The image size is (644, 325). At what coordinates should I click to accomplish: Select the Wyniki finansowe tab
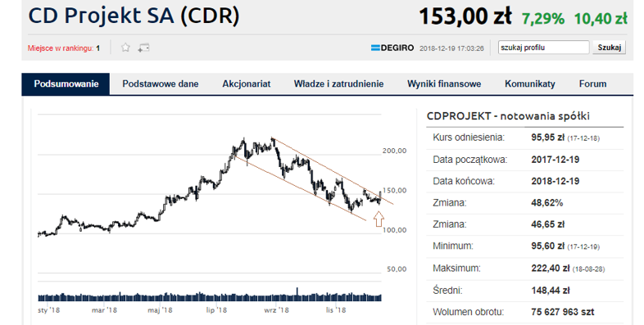click(444, 84)
